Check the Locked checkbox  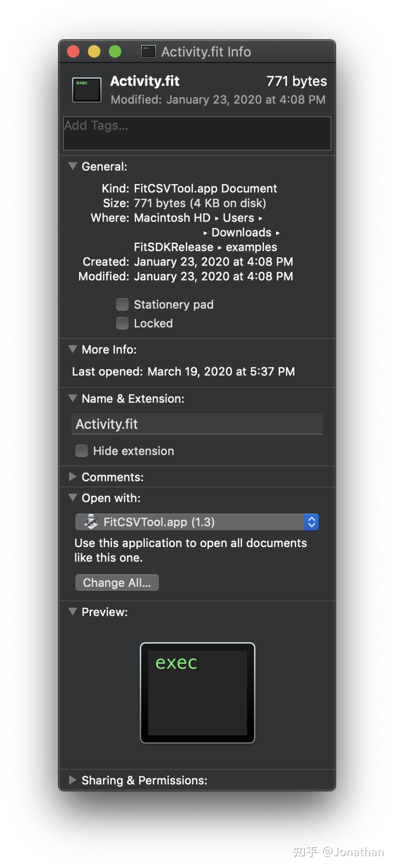(122, 323)
